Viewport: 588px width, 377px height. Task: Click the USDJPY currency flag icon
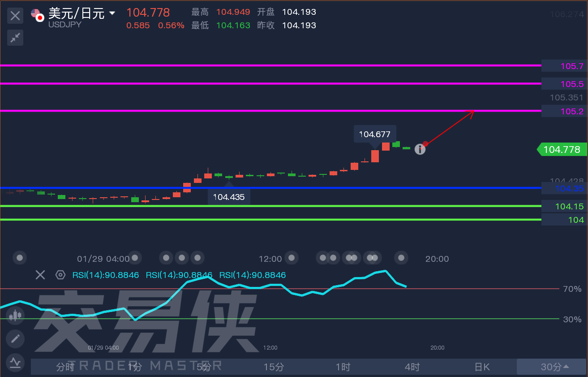click(38, 15)
